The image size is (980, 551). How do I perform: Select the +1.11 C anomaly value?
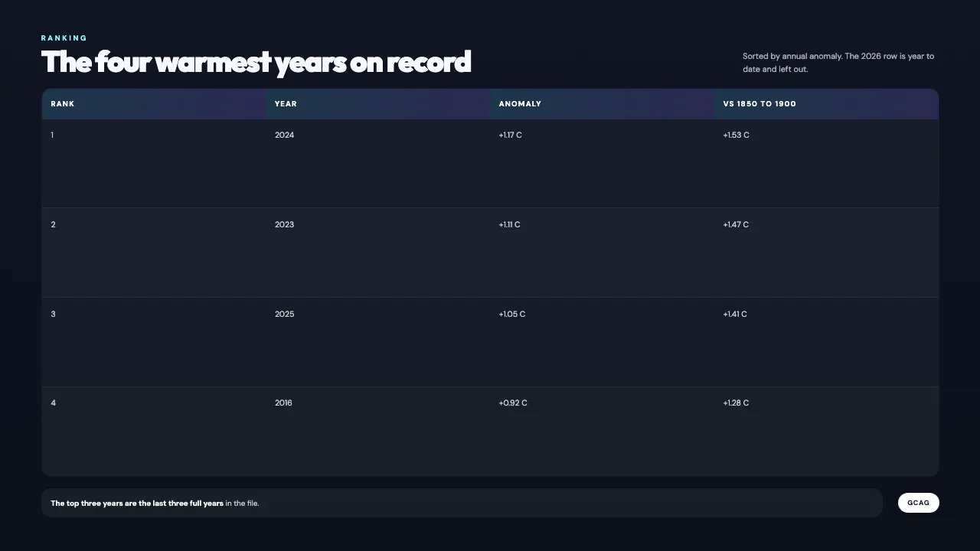[x=509, y=225]
